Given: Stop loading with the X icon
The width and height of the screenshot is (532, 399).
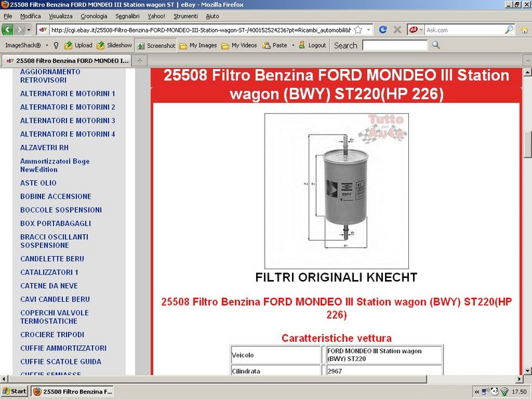Looking at the screenshot, I should (x=397, y=30).
